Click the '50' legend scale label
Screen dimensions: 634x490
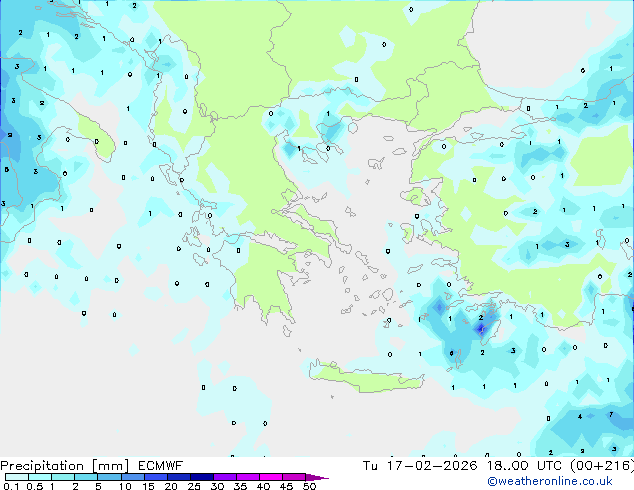pyautogui.click(x=309, y=486)
